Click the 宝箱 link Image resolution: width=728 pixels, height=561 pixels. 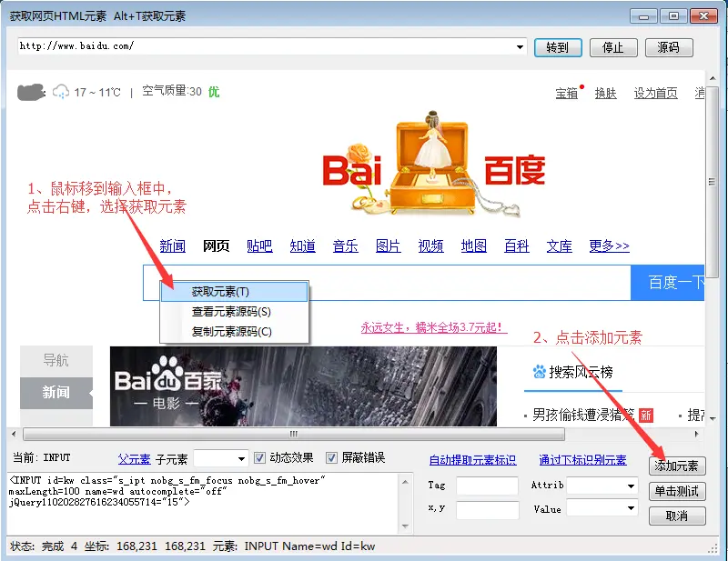[x=567, y=94]
